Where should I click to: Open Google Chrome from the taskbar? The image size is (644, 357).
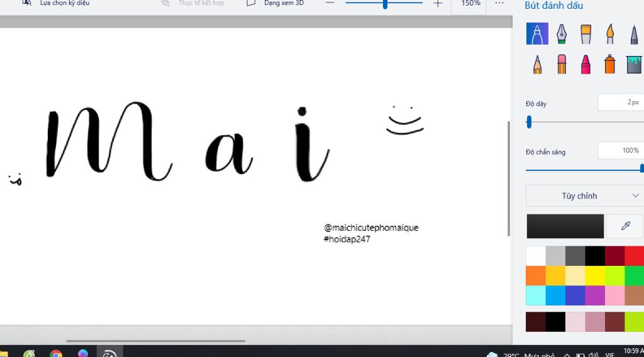pos(56,353)
